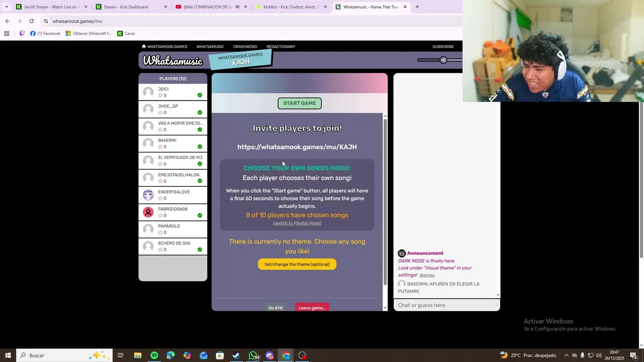The height and width of the screenshot is (362, 644).
Task: Switch to Kick Dashboard tab
Action: 132,7
